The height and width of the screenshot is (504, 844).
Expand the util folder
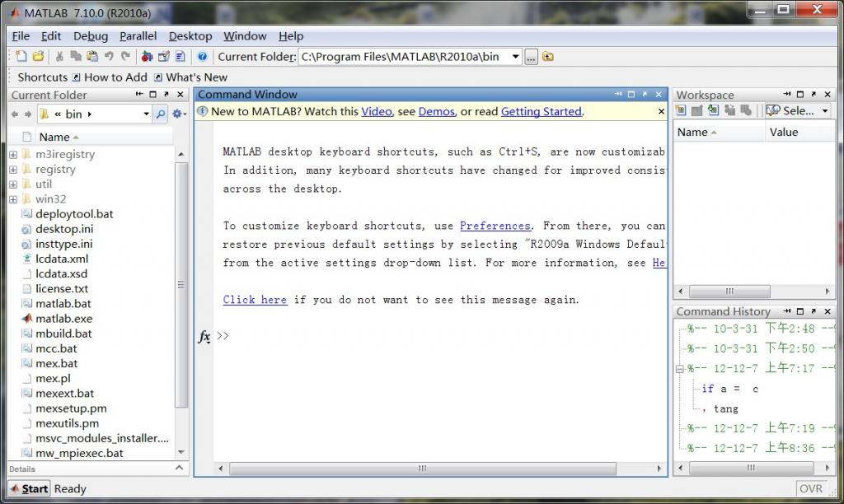13,184
